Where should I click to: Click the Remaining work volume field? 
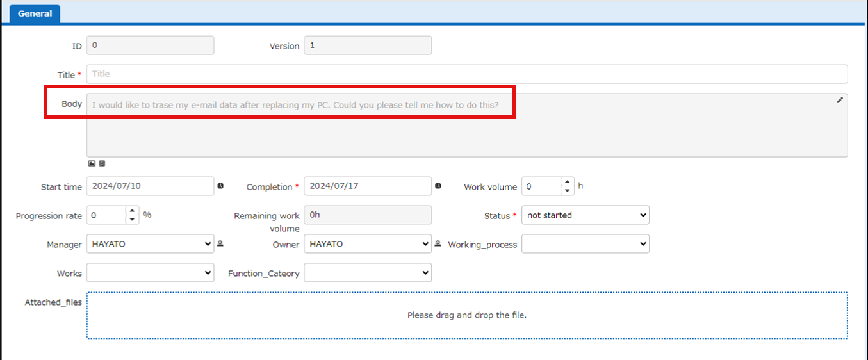tap(368, 215)
